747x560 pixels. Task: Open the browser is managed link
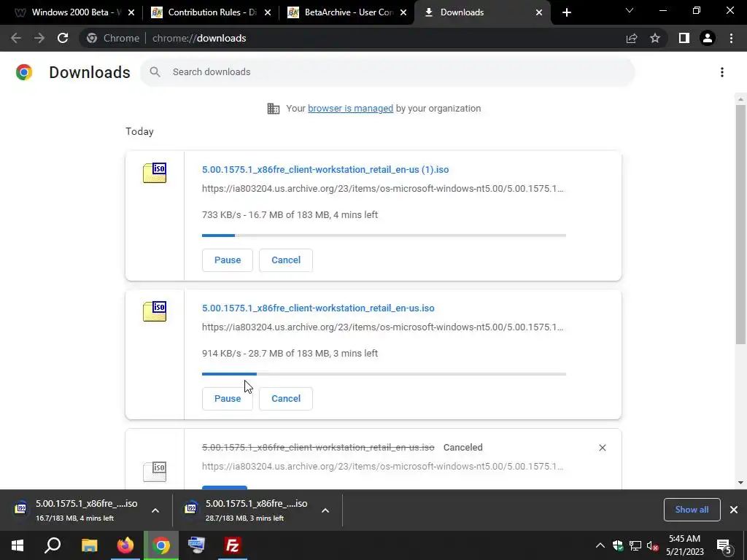coord(350,109)
